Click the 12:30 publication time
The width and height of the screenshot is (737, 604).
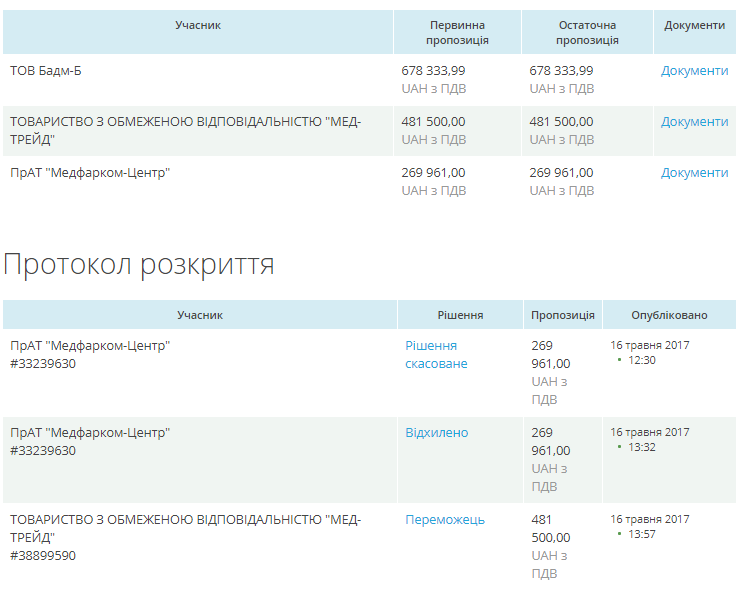[641, 360]
